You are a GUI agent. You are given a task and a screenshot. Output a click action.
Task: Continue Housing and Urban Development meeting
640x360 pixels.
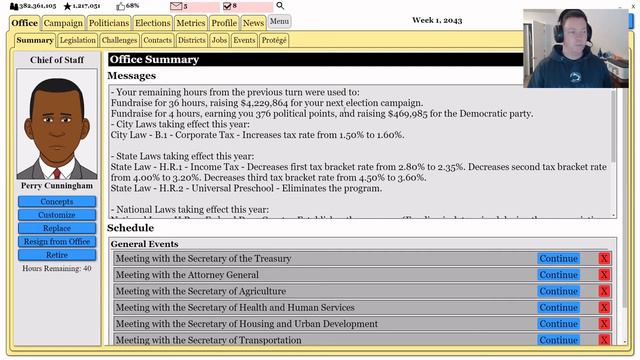(x=558, y=324)
